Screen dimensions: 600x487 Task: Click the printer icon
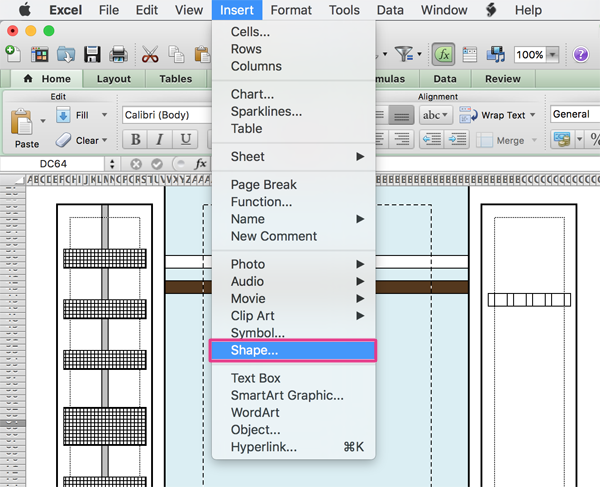pyautogui.click(x=118, y=54)
